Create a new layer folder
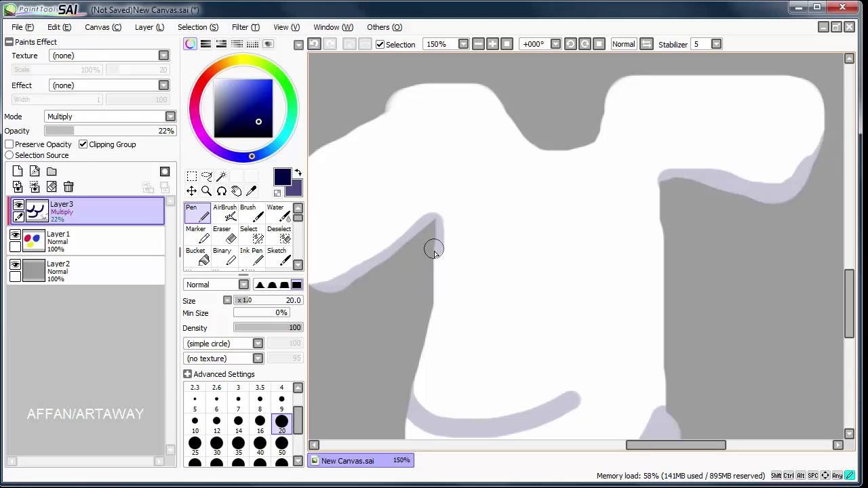Screen dimensions: 868x488 pyautogui.click(x=52, y=171)
